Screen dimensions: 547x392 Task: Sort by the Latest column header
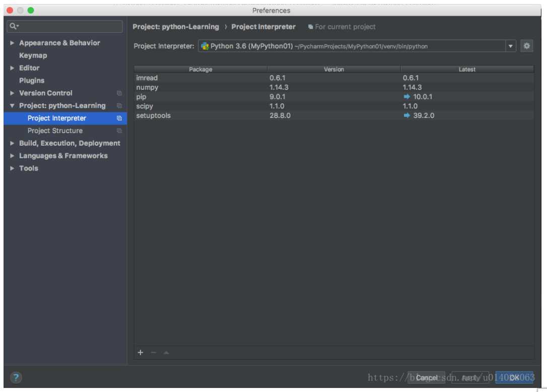tap(467, 70)
